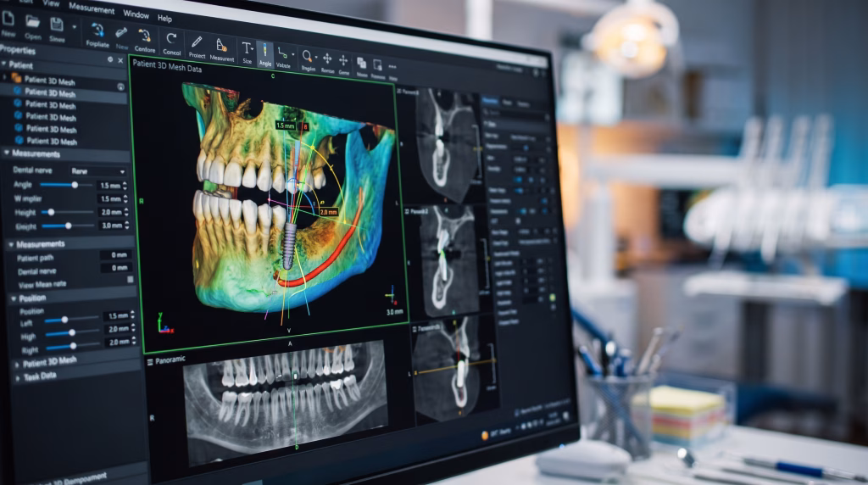Expand the folder Patient 3D Mesh node
868x485 pixels.
[6, 77]
